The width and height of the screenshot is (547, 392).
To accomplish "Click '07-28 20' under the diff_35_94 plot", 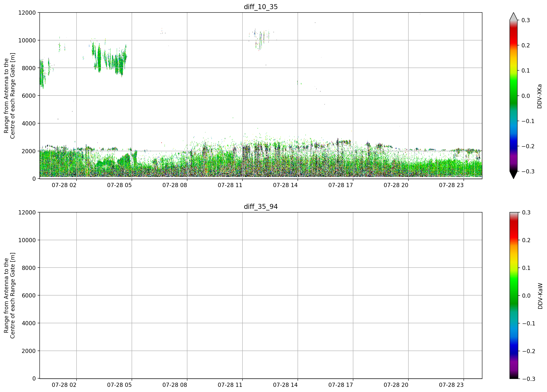I will 396,385.
